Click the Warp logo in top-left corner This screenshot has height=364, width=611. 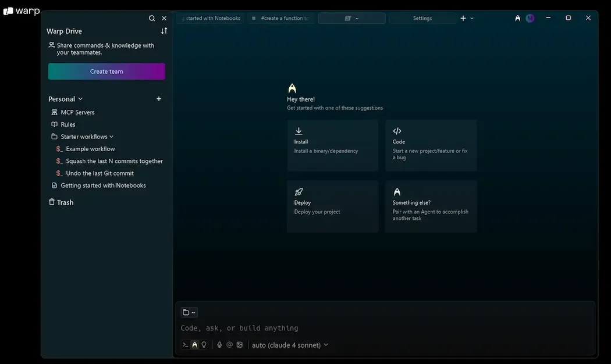pyautogui.click(x=22, y=11)
